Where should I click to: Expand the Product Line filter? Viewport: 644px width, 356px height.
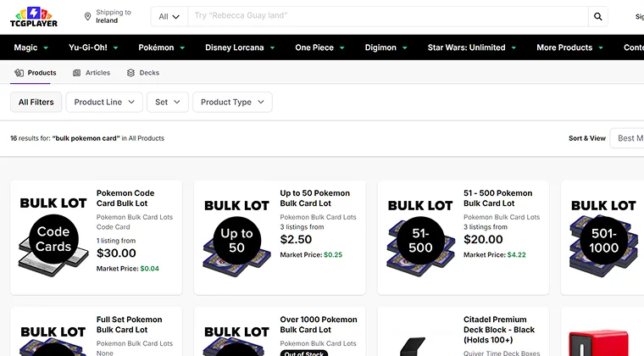tap(104, 102)
